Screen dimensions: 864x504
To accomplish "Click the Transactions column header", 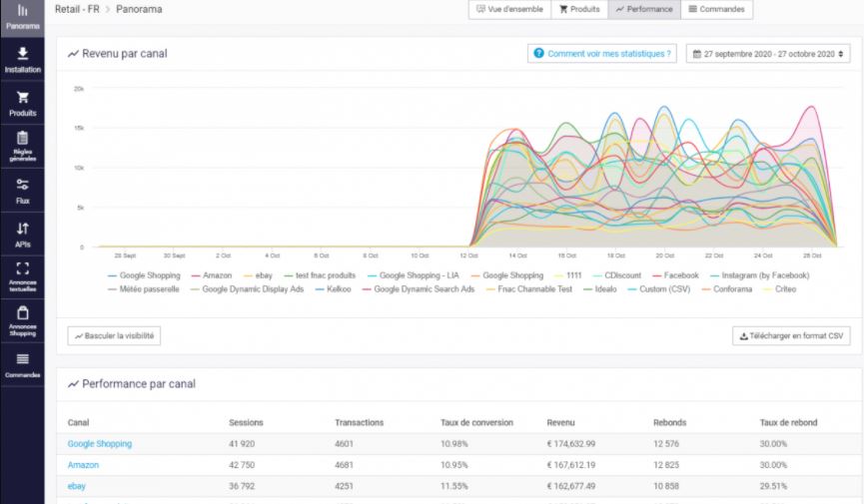I will (359, 423).
